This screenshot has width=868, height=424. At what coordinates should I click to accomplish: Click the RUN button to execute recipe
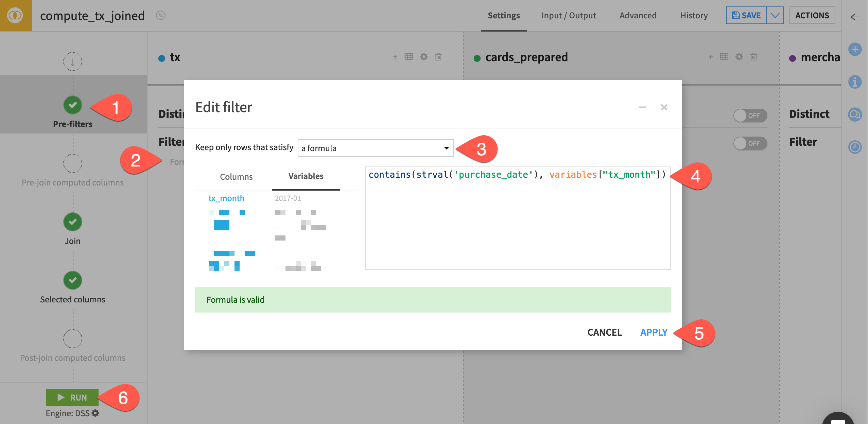coord(72,397)
